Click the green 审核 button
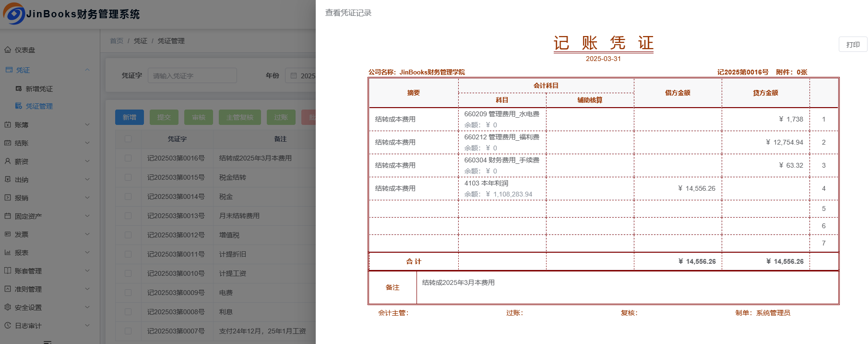 (x=199, y=117)
